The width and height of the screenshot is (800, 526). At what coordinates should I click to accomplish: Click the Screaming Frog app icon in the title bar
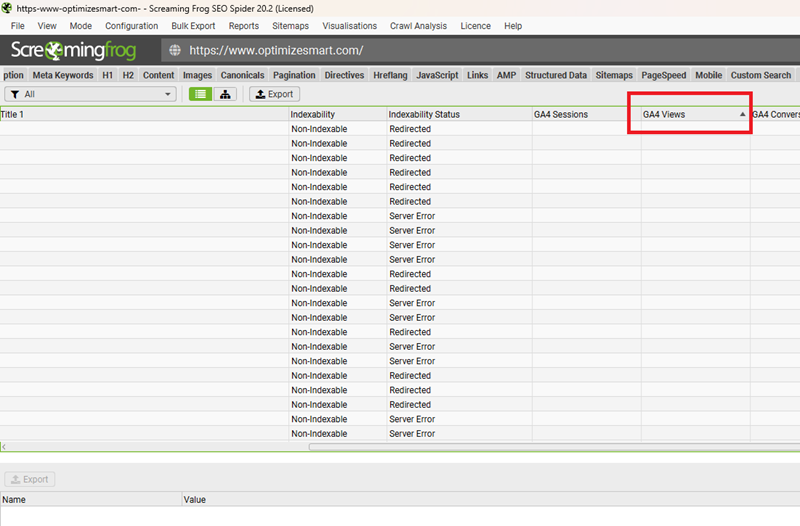coord(7,8)
